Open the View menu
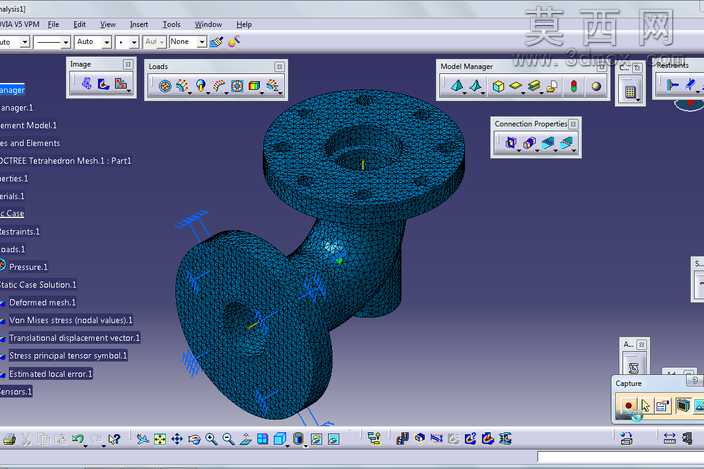704x469 pixels. pos(107,24)
